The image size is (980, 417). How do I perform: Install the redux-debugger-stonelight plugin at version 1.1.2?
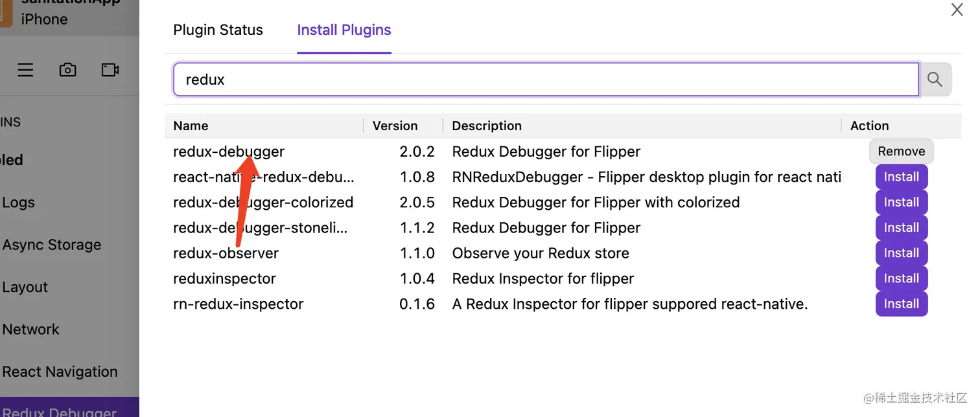click(x=901, y=227)
